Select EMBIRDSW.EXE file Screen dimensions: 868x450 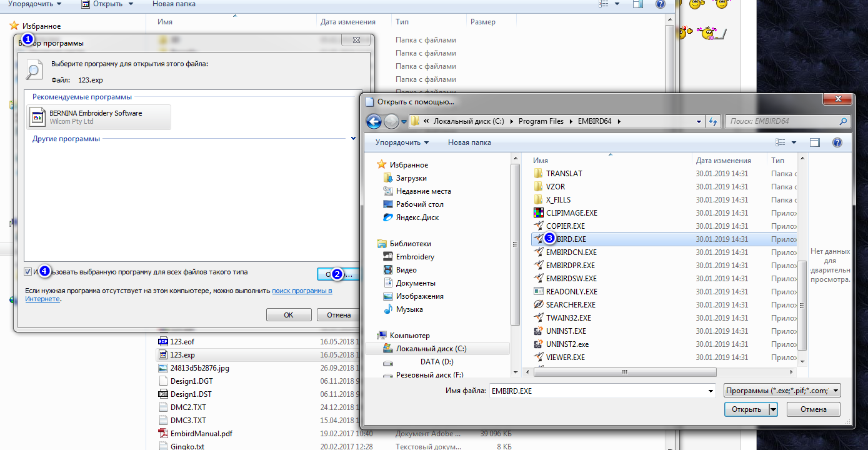coord(571,279)
